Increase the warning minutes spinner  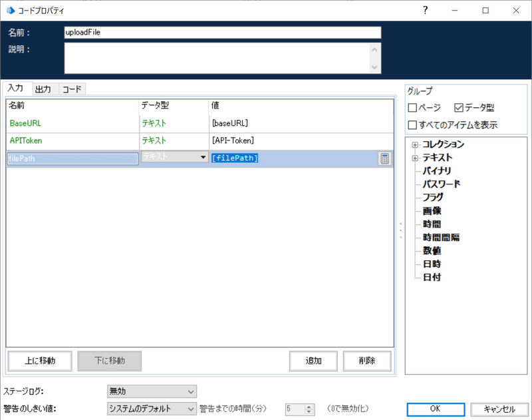coord(309,407)
